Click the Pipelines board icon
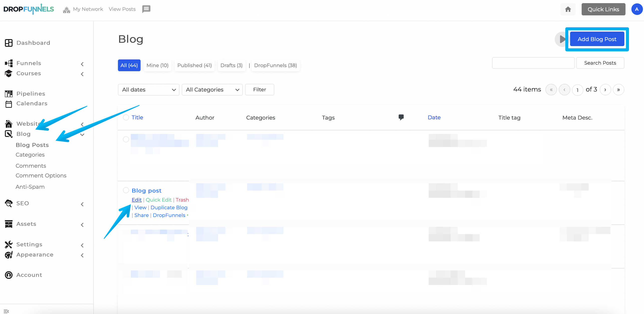Viewport: 644px width, 314px height. click(x=9, y=94)
